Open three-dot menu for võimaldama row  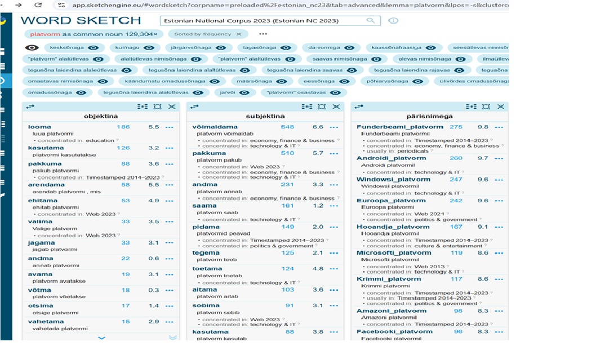[x=333, y=127]
